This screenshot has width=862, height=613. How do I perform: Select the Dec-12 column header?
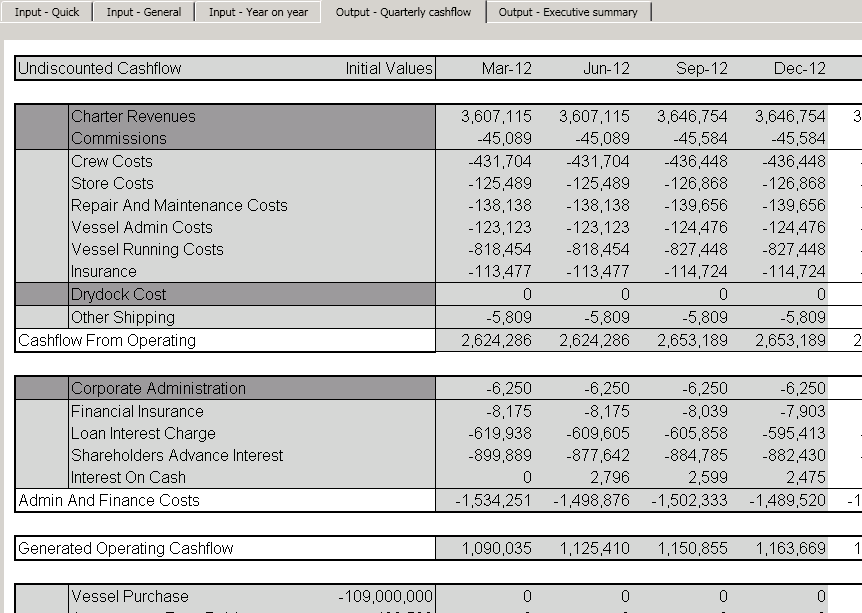click(x=799, y=69)
